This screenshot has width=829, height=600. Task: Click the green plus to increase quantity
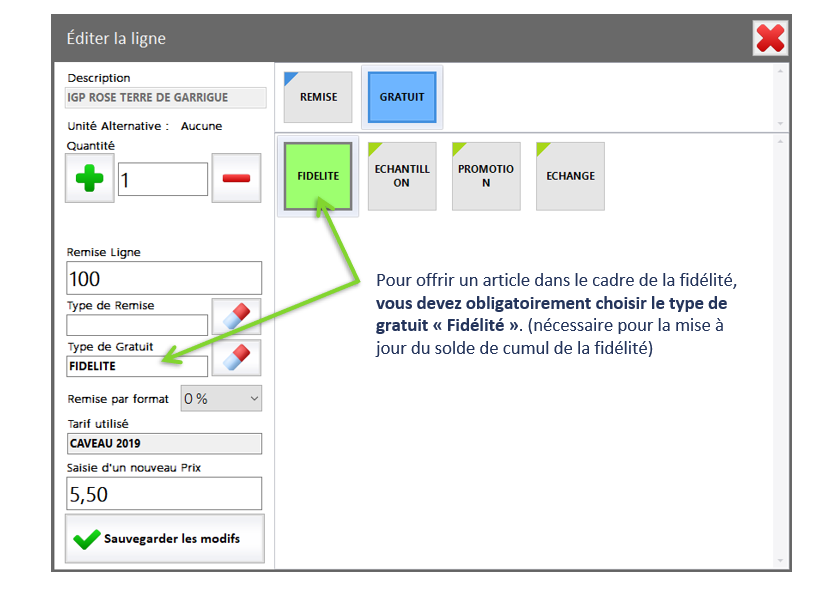coord(89,179)
